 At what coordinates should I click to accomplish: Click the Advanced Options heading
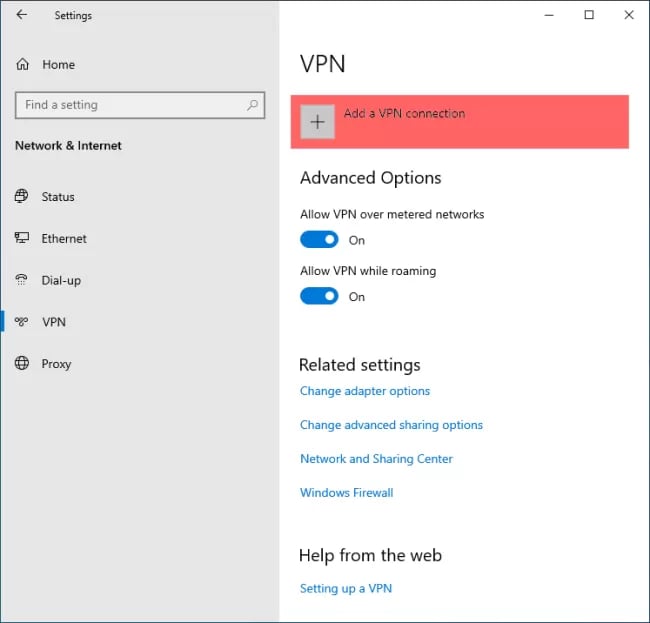click(371, 178)
